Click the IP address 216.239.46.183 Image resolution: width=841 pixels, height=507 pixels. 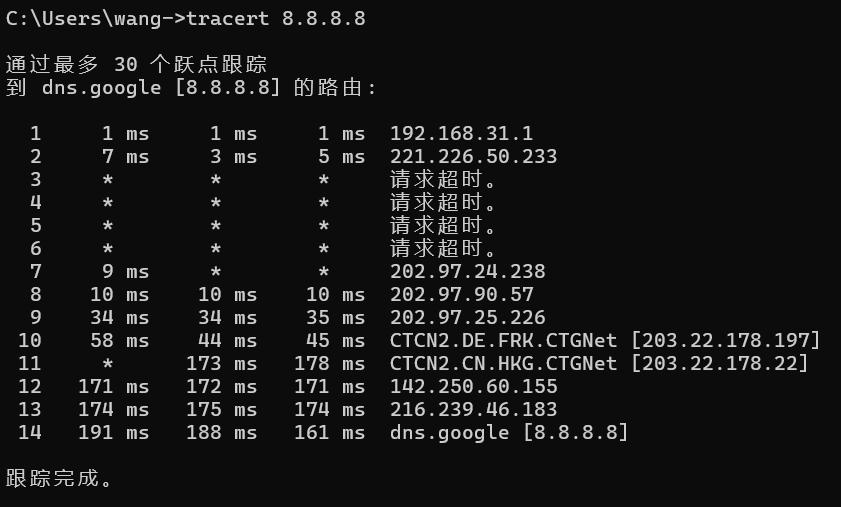click(x=473, y=409)
